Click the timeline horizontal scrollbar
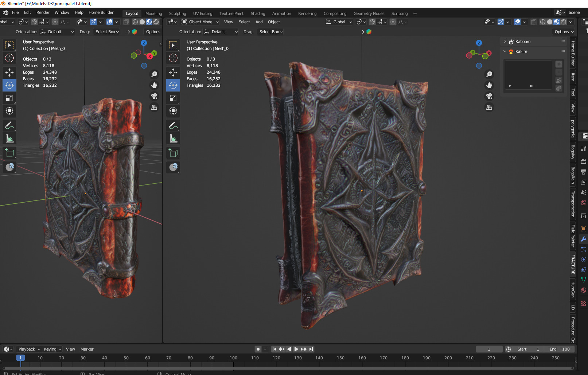 (x=288, y=368)
